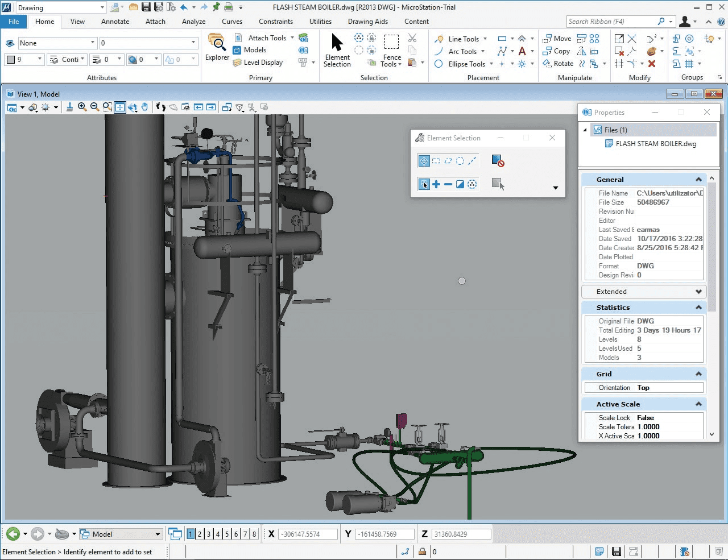Click the Rotate tool in Manipulate group
This screenshot has width=728, height=560.
[x=558, y=64]
